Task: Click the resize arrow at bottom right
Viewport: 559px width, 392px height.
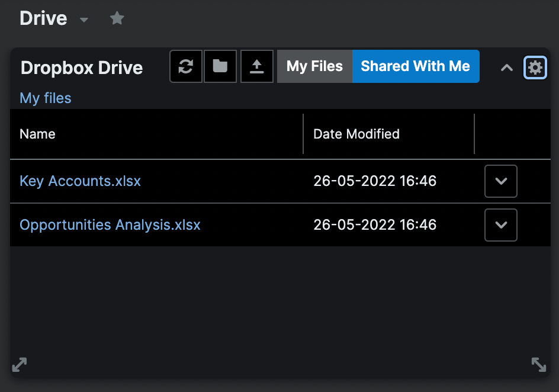Action: [x=539, y=364]
